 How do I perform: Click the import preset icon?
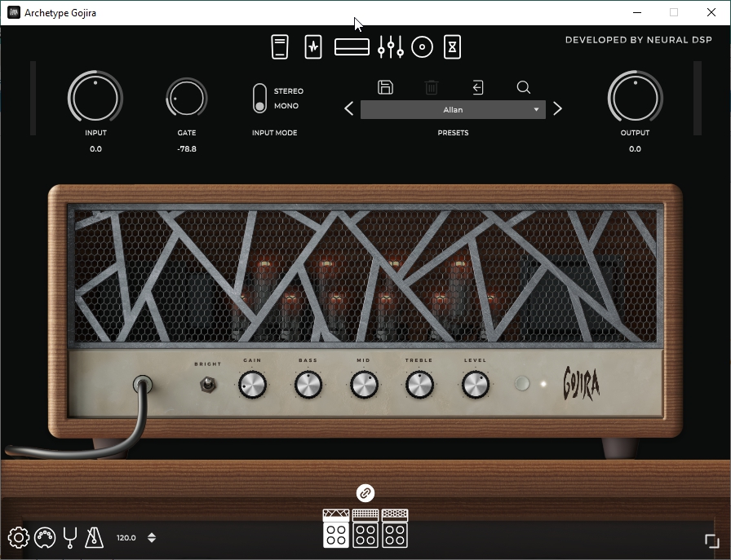(478, 87)
